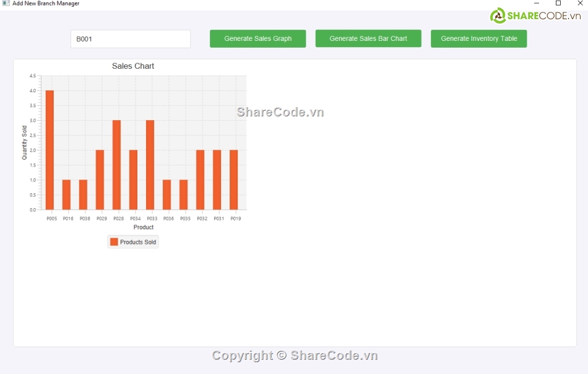Open the inventory table with Generate Inventory Table
Viewport: 588px width, 374px height.
click(478, 38)
